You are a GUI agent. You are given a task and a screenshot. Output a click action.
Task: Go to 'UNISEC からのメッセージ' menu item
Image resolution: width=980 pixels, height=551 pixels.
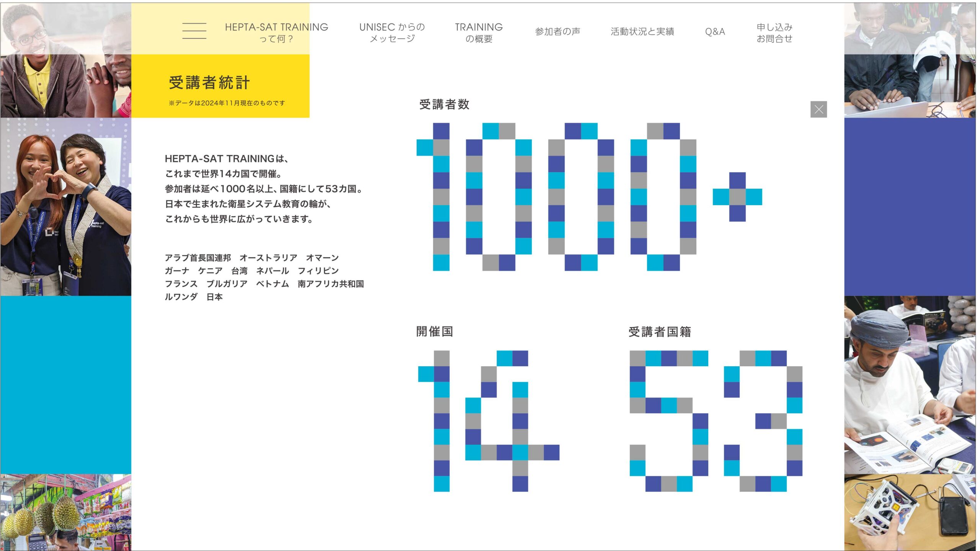[392, 33]
